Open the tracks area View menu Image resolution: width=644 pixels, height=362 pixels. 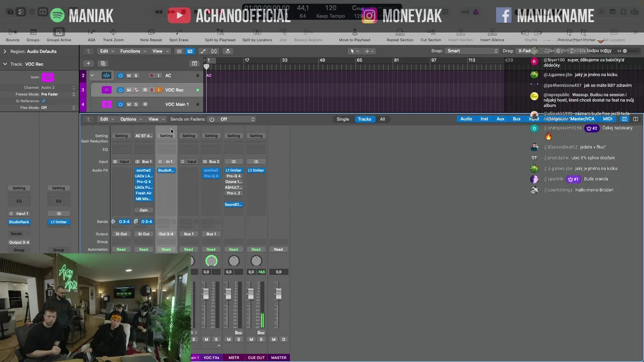tap(159, 51)
